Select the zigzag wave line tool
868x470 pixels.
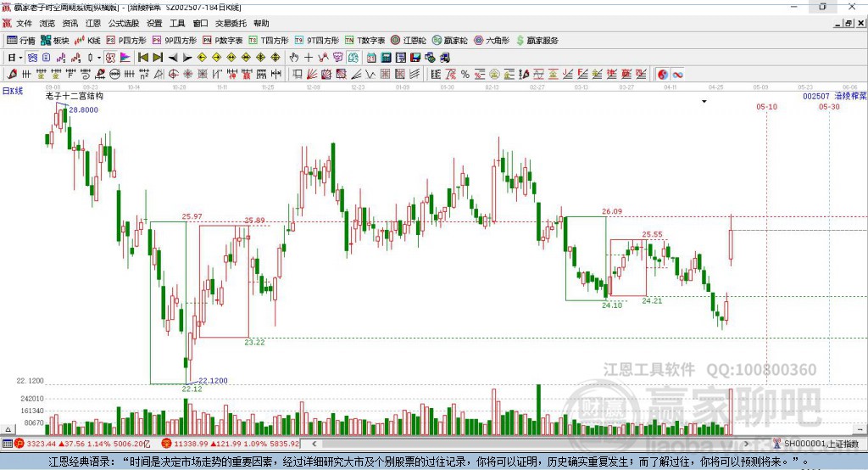pyautogui.click(x=370, y=75)
